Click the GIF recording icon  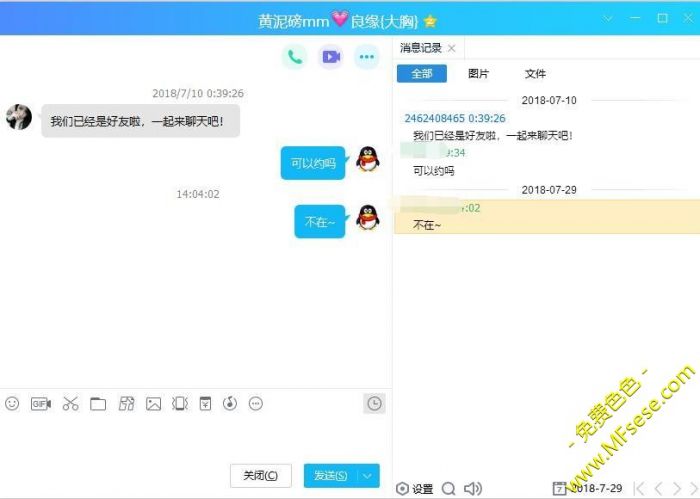(x=41, y=404)
